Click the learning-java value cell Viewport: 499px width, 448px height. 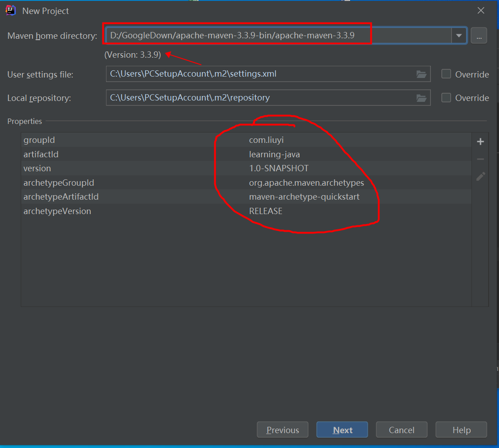(x=274, y=154)
